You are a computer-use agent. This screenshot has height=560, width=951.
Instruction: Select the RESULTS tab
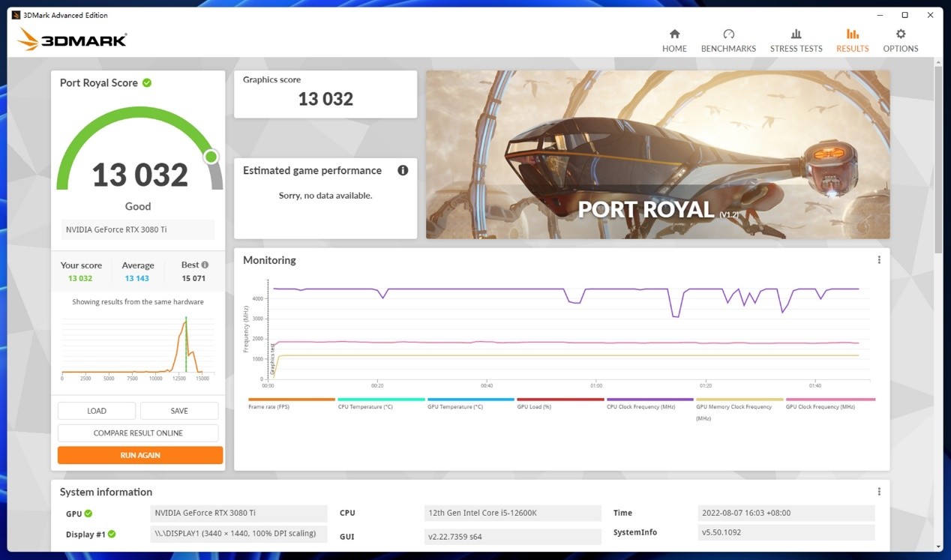(852, 40)
